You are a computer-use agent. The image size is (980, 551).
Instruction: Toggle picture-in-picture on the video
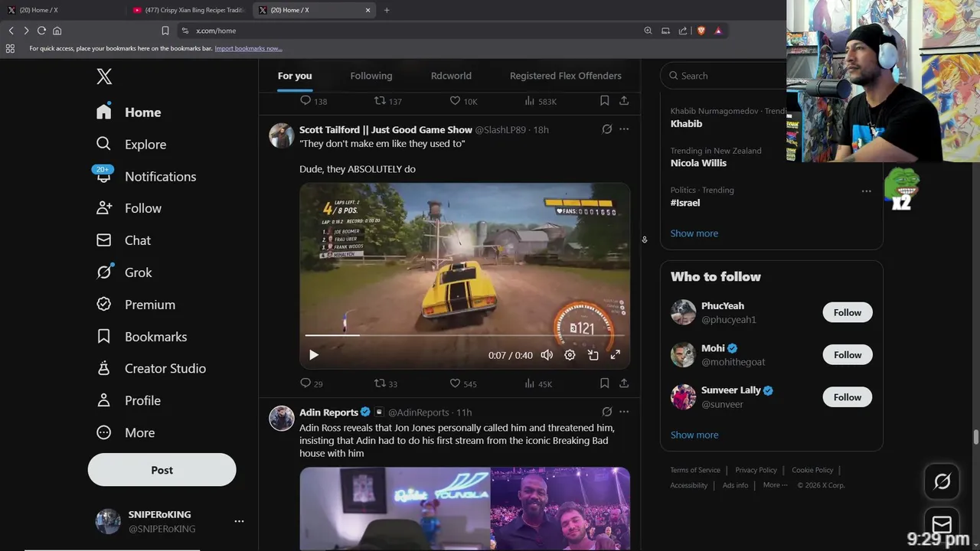593,355
